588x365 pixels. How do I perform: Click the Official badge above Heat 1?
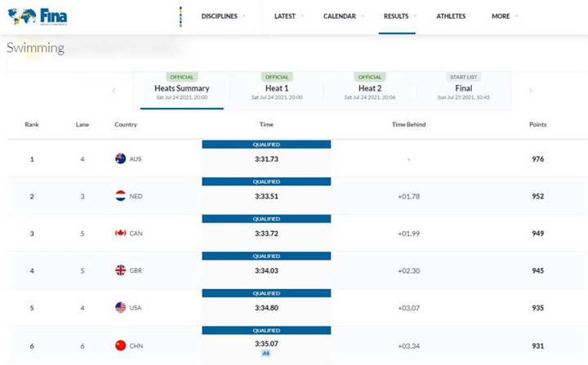click(277, 77)
